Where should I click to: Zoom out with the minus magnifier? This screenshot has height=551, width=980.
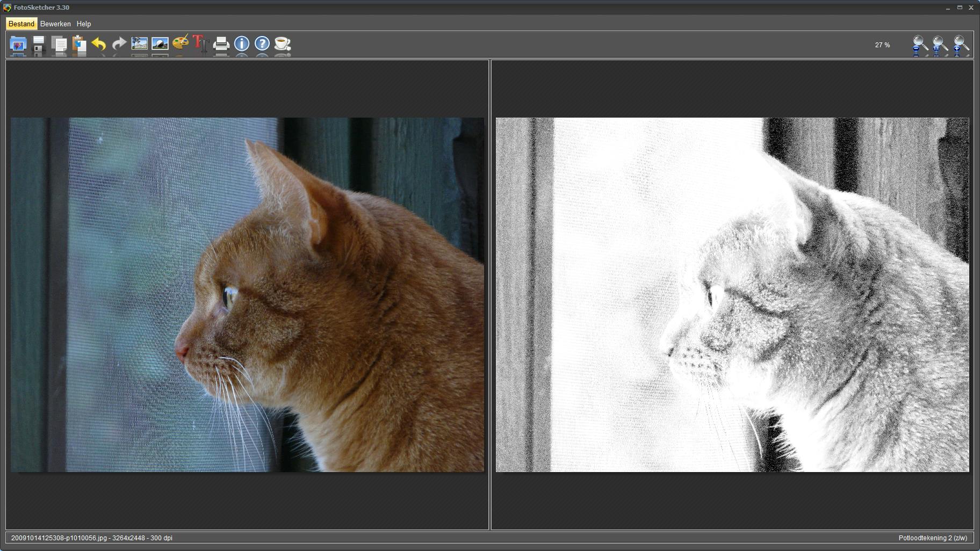(920, 45)
